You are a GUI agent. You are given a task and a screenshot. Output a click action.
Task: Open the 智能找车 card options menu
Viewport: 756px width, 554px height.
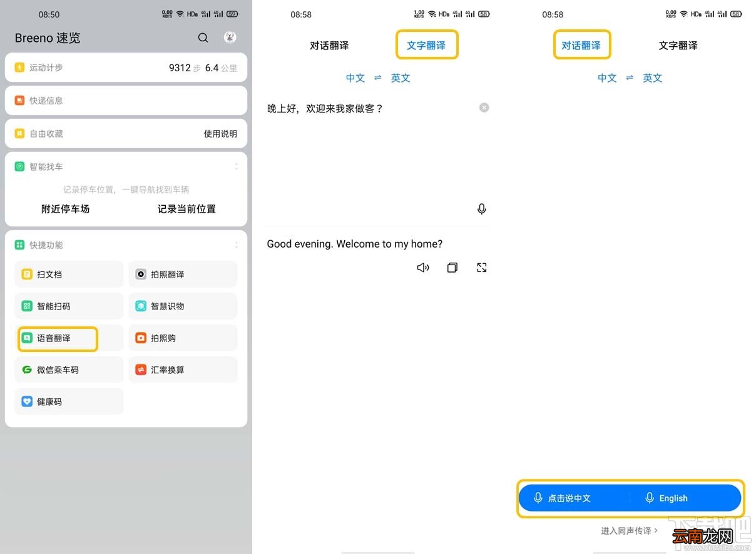point(236,167)
